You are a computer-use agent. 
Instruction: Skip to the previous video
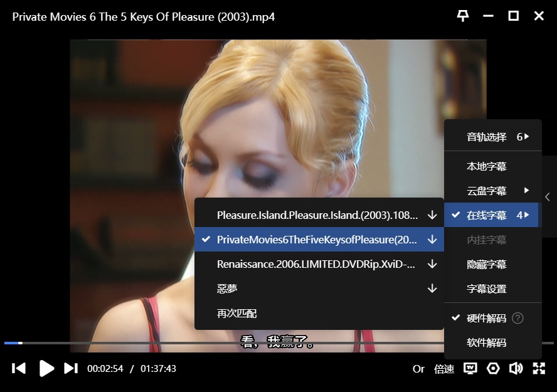click(19, 368)
